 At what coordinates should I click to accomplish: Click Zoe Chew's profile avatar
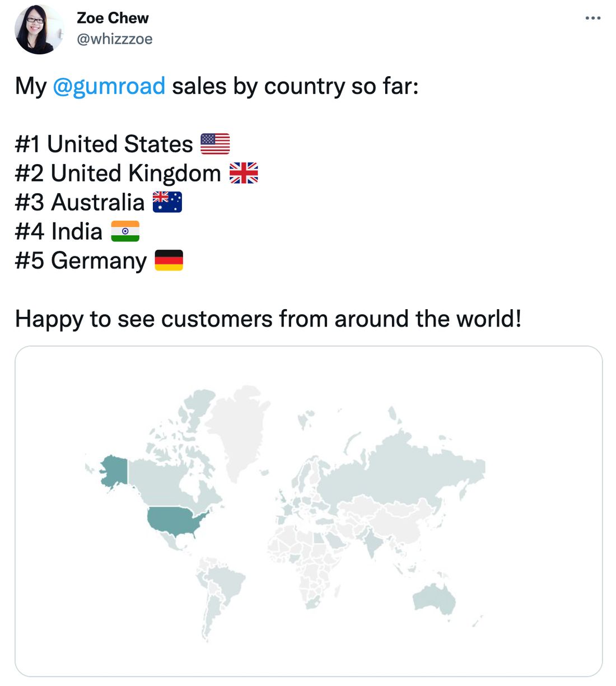(x=39, y=29)
